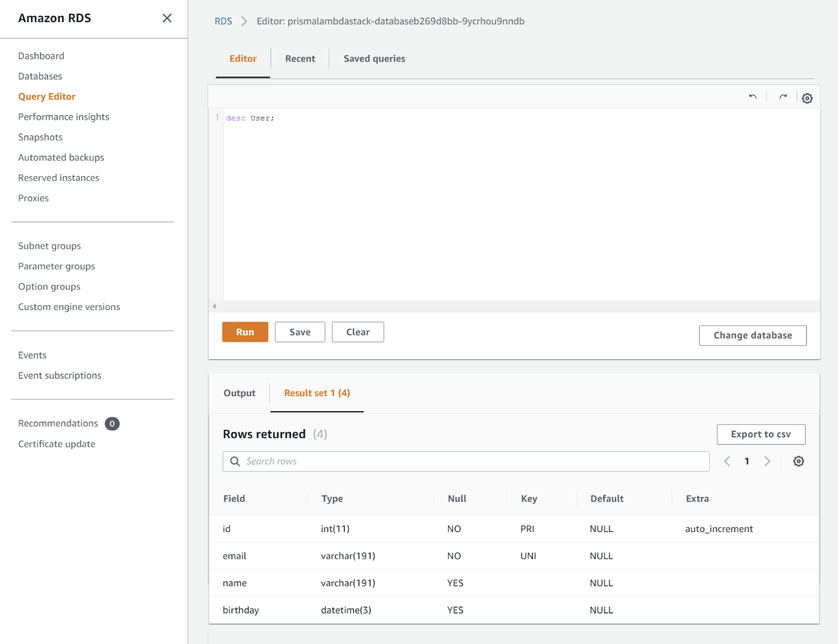
Task: Click the editor horizontal scroll left arrow
Action: pos(214,306)
